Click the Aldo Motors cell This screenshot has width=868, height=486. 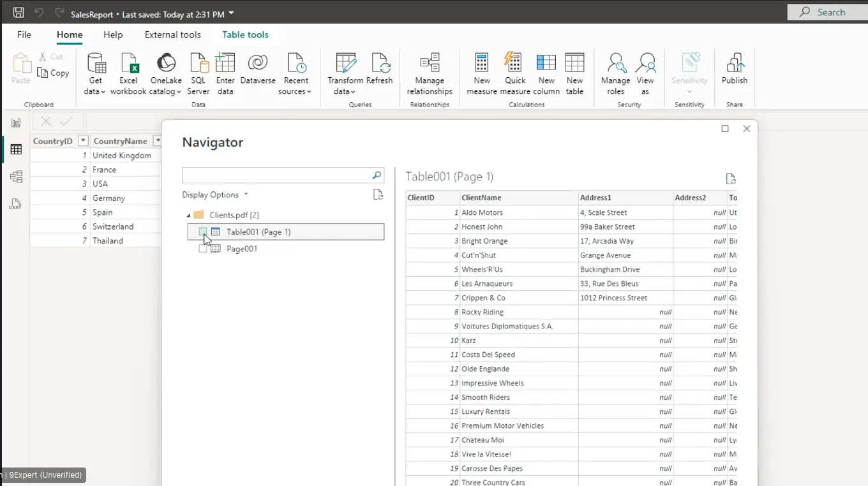(x=518, y=212)
